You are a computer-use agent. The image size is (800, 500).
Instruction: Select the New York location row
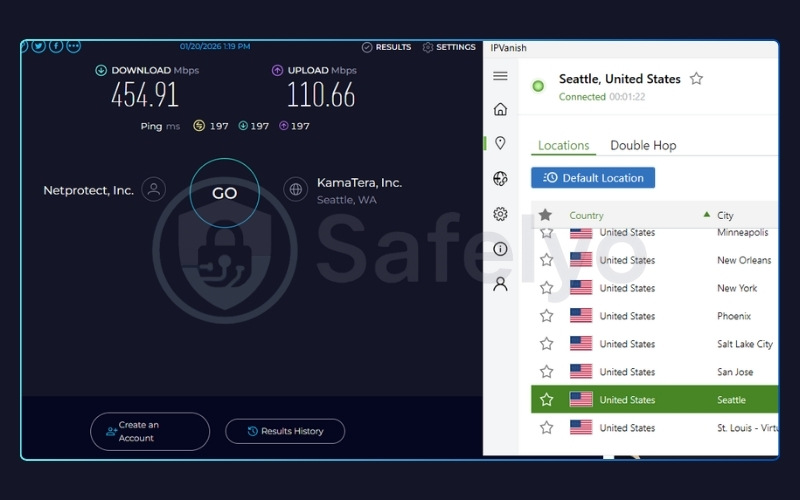point(655,288)
